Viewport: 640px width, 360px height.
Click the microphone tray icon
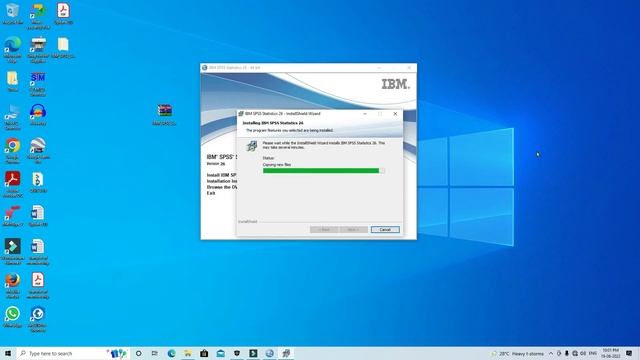point(567,353)
